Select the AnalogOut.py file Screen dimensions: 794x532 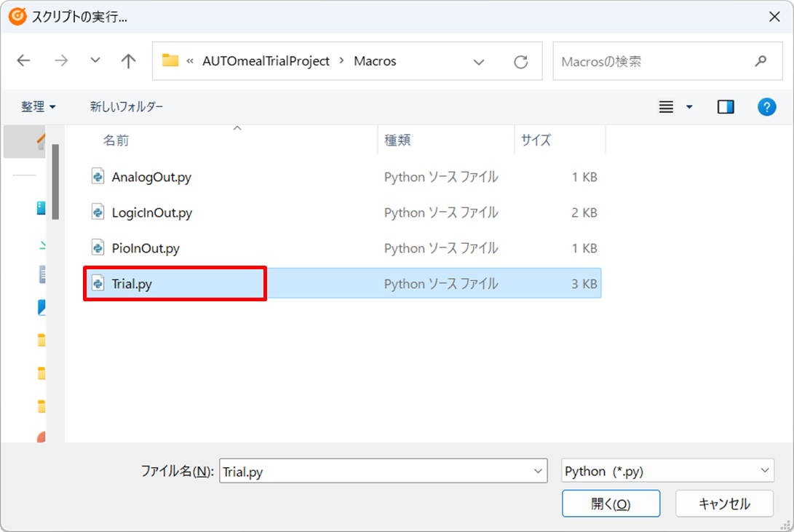pos(151,177)
